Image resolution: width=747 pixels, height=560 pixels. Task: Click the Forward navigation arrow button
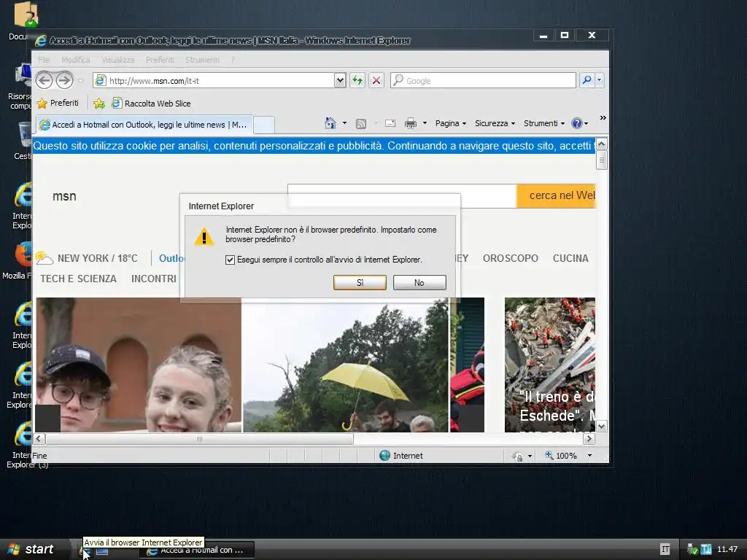tap(64, 80)
